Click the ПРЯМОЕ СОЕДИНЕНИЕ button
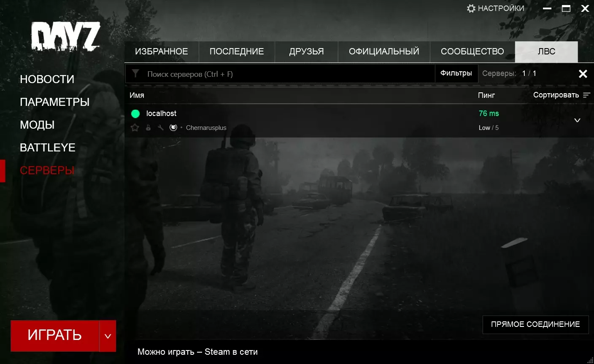The width and height of the screenshot is (594, 364). pos(535,324)
